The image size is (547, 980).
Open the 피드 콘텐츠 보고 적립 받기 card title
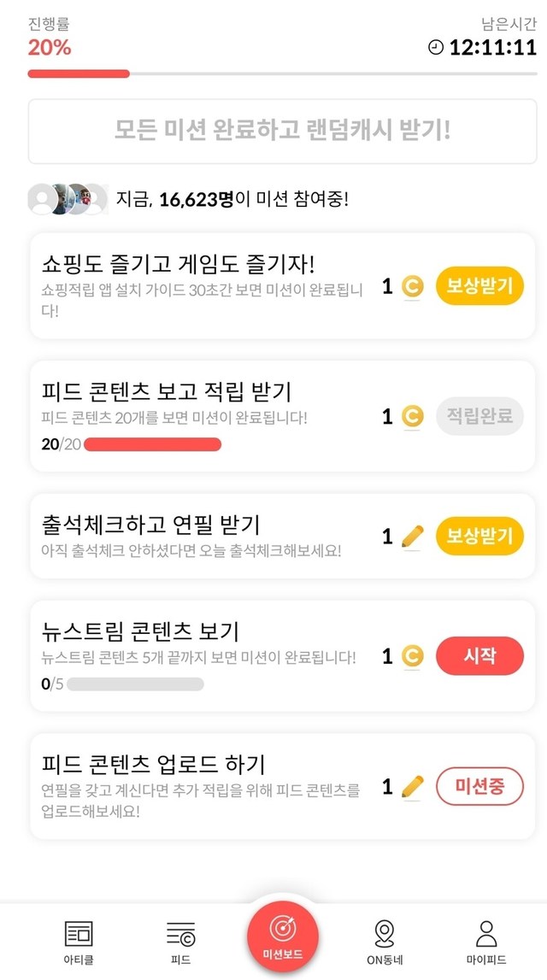click(x=168, y=391)
